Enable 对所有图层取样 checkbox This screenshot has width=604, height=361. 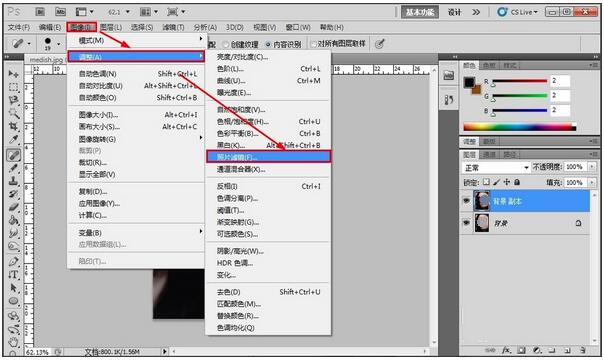click(313, 44)
